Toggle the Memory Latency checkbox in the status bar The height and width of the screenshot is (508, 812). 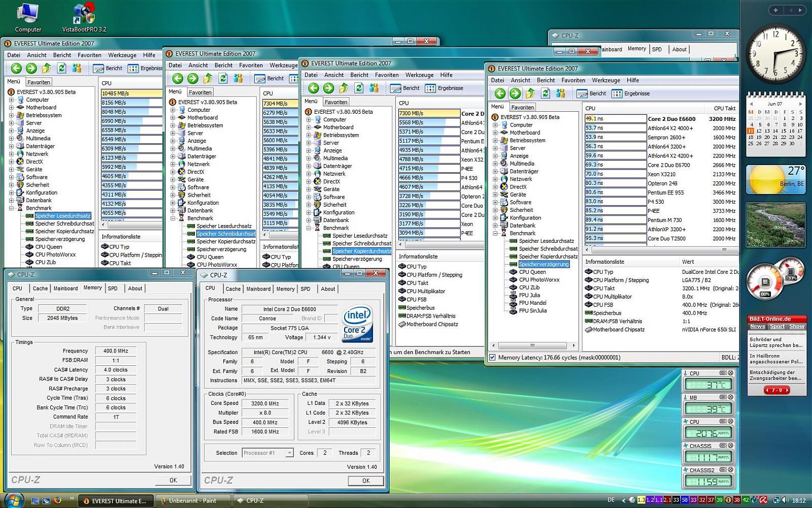pyautogui.click(x=492, y=358)
